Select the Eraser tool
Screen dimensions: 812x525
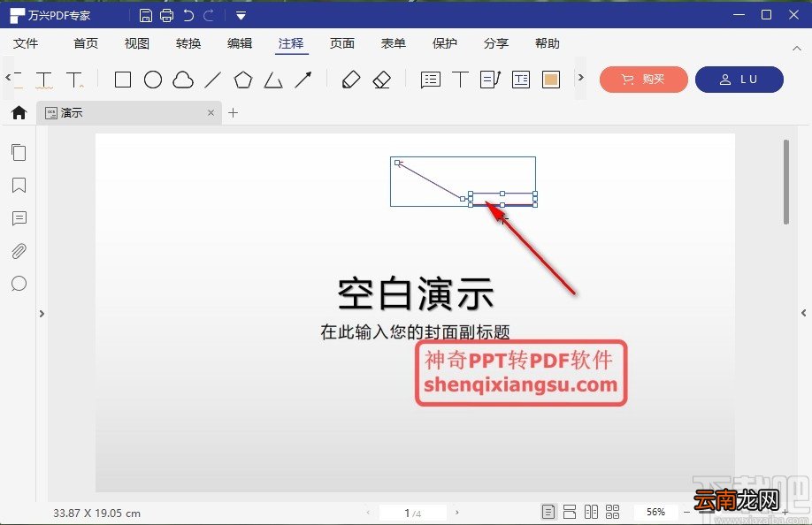381,80
